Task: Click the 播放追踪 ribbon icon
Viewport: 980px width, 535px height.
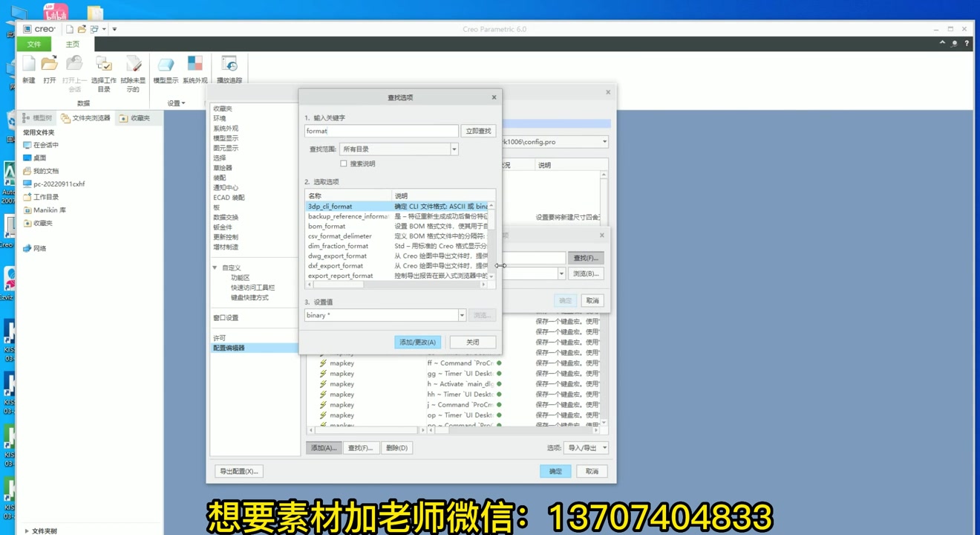Action: [229, 65]
